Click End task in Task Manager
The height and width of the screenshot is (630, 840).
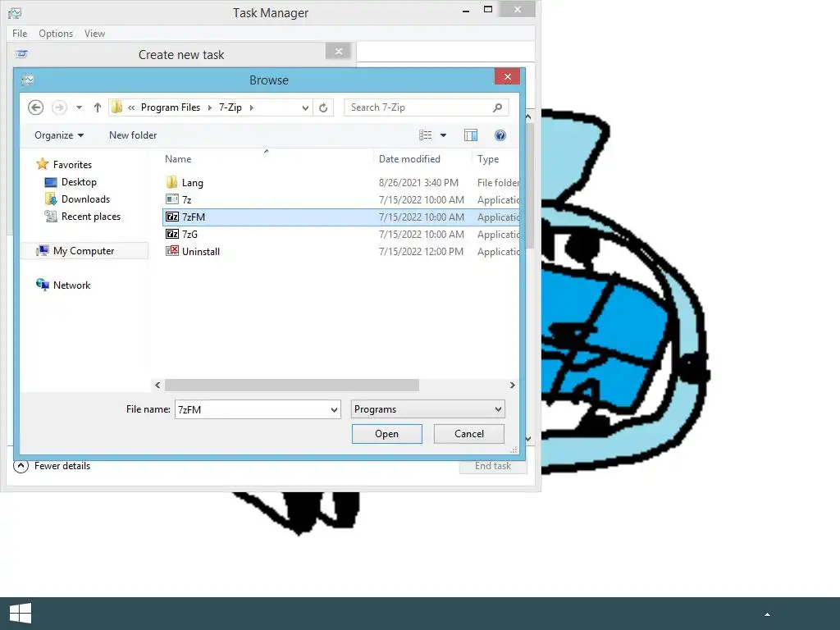pos(493,466)
